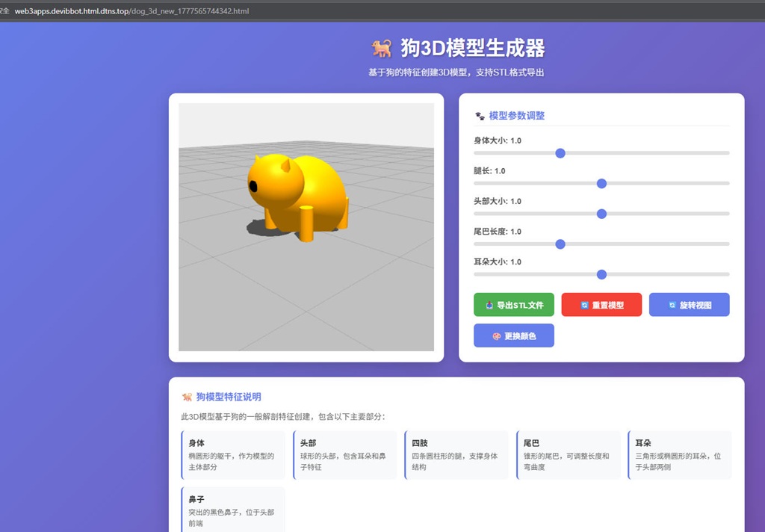Viewport: 765px width, 532px height.
Task: Click the rotate icon in the 旋转视图 button
Action: click(x=672, y=305)
